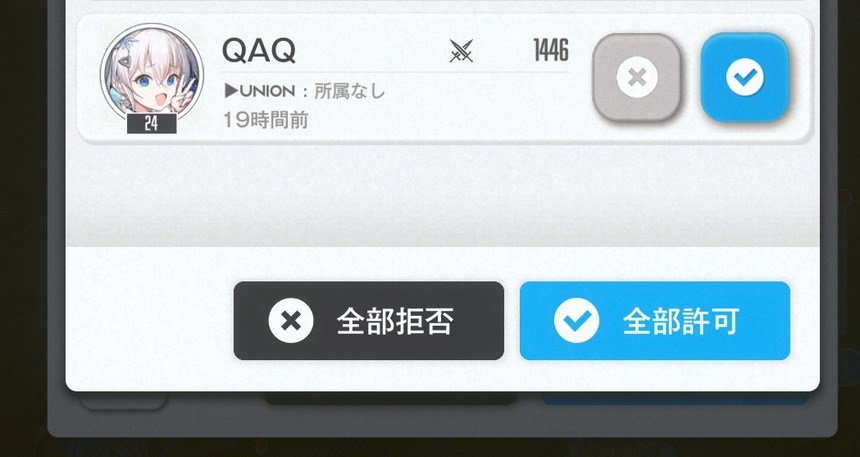Screen dimensions: 860x457
Task: Reject QAQ's request with the grey X button
Action: 637,77
